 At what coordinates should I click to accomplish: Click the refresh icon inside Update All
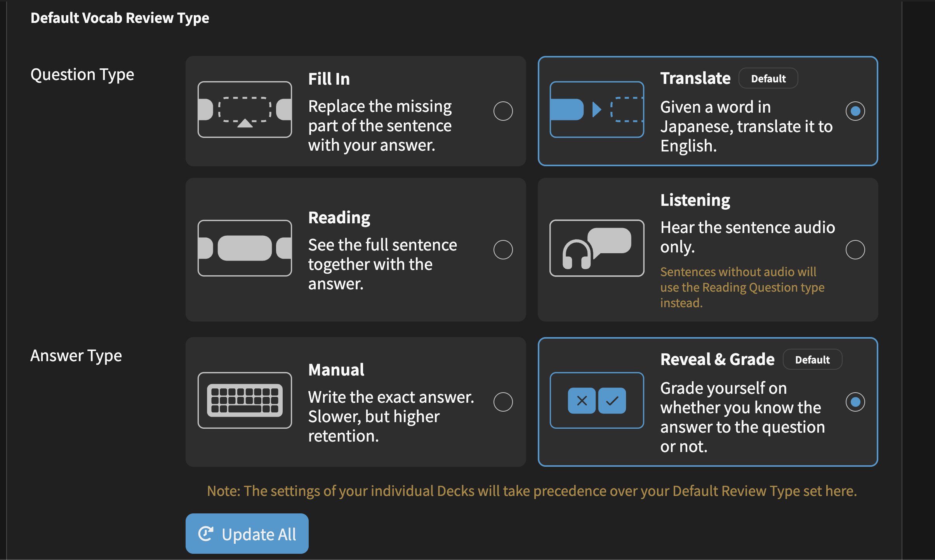point(206,534)
